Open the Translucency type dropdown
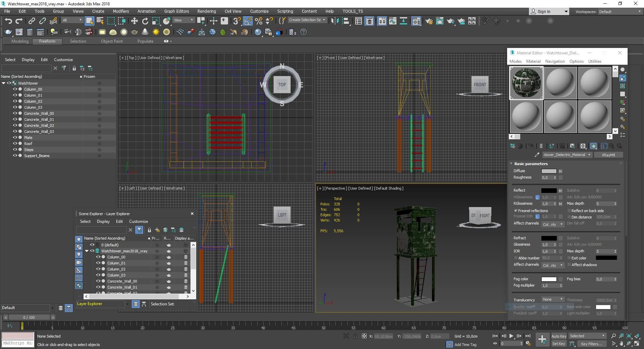This screenshot has width=644, height=349. (x=552, y=299)
